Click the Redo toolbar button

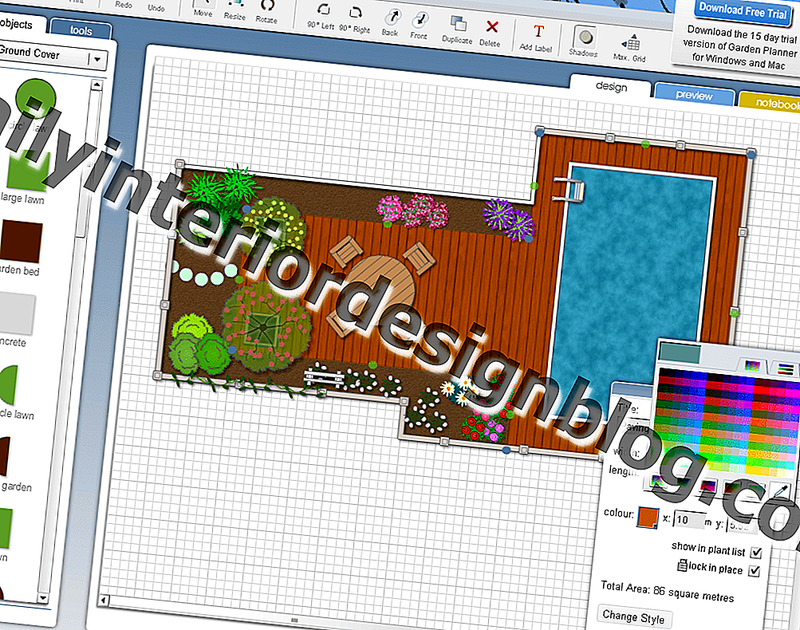[x=123, y=5]
